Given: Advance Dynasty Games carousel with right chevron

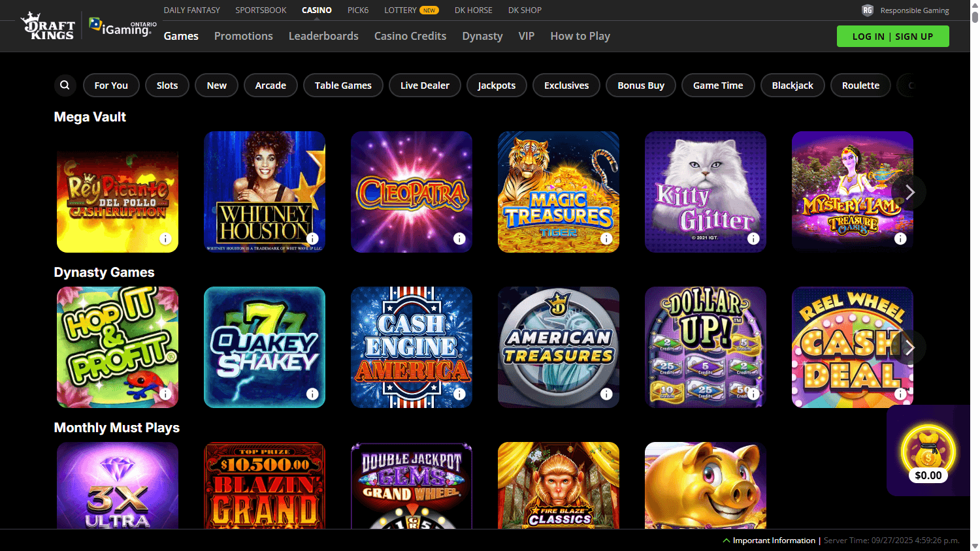Looking at the screenshot, I should click(909, 348).
